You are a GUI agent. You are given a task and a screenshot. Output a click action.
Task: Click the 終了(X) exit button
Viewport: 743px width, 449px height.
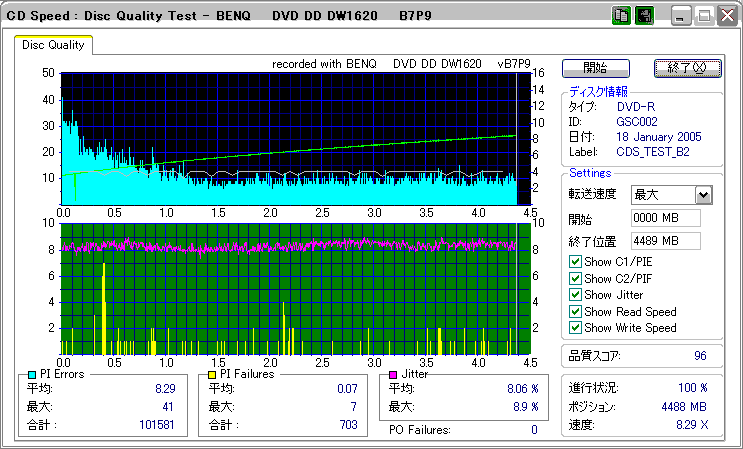688,68
